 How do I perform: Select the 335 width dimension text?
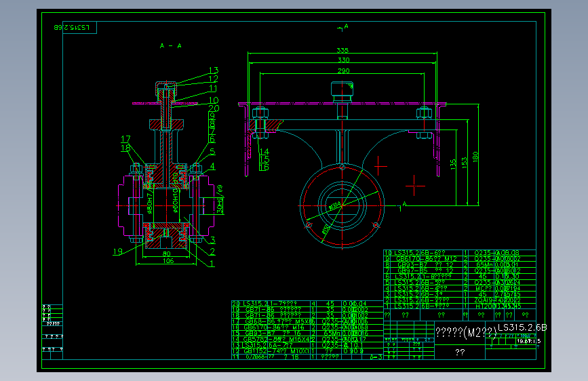click(342, 50)
